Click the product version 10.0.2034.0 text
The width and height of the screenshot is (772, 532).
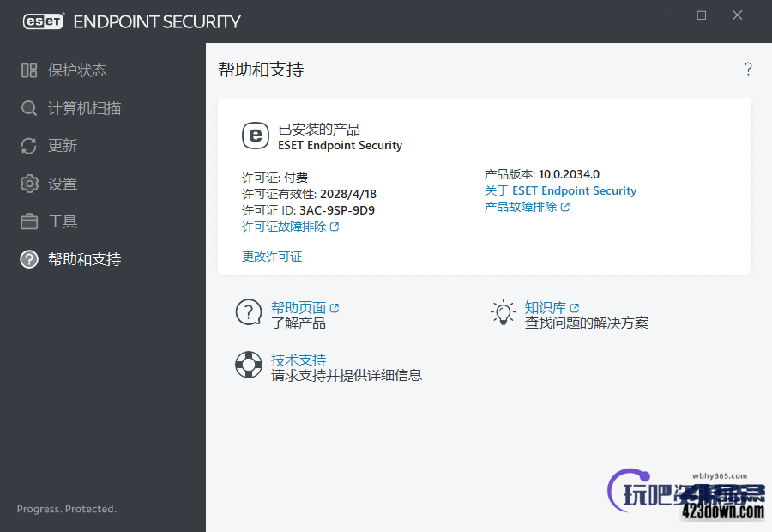pos(569,174)
